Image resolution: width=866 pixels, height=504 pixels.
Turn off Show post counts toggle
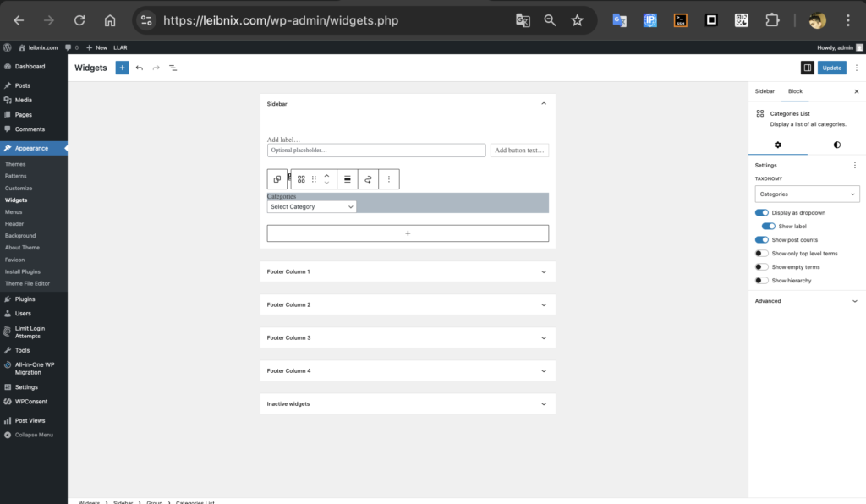tap(762, 240)
